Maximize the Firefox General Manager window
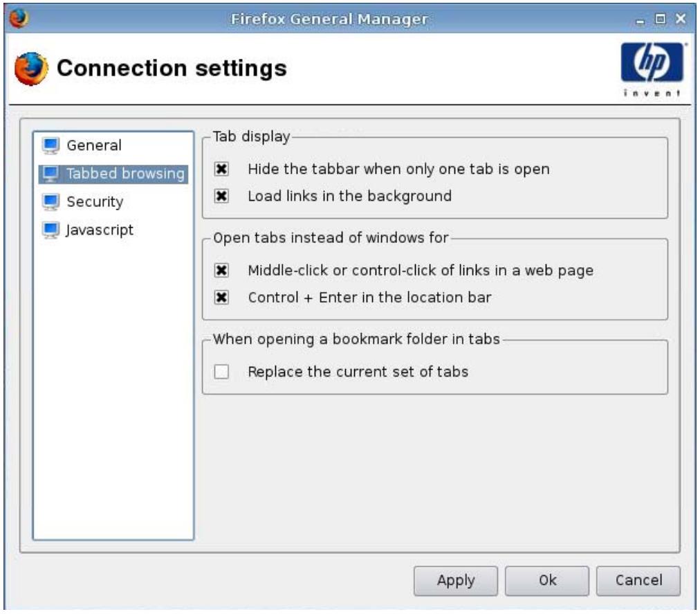 point(661,19)
